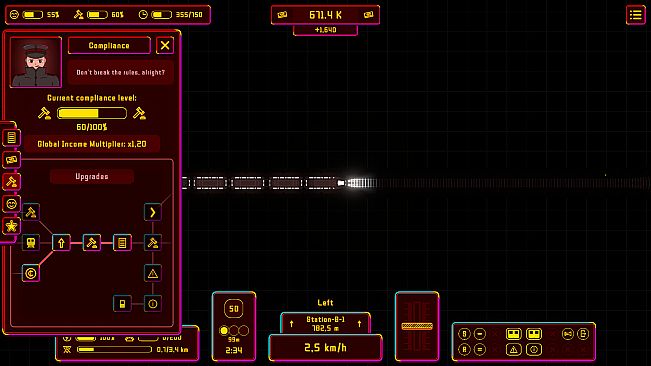
Task: Select the phone upgrade node
Action: click(x=122, y=304)
